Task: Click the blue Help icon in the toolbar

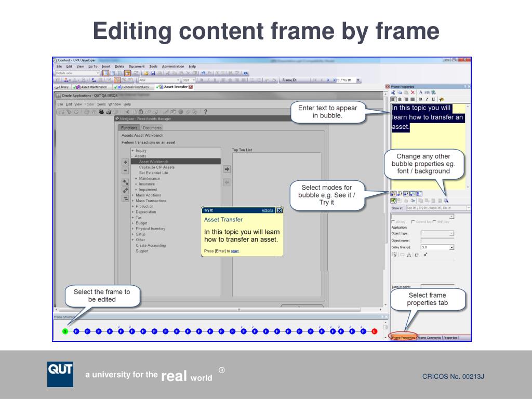Action: click(246, 73)
